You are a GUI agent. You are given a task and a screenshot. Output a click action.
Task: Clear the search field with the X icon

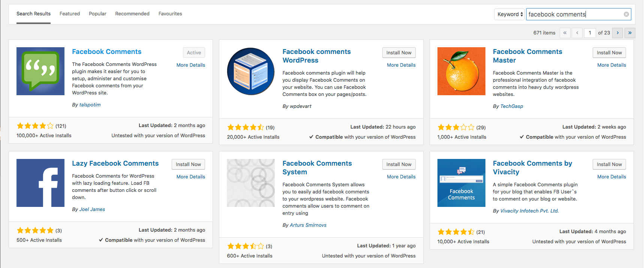pyautogui.click(x=626, y=14)
